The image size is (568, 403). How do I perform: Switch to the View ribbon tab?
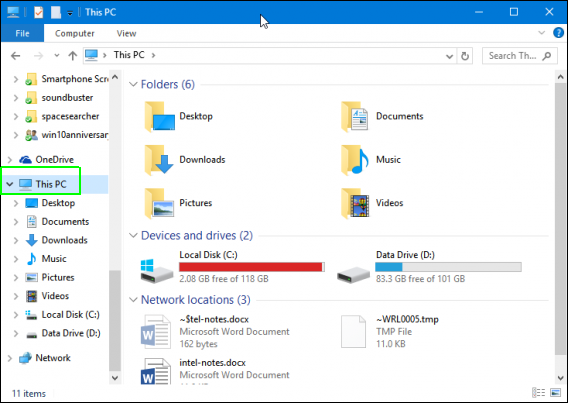[126, 33]
